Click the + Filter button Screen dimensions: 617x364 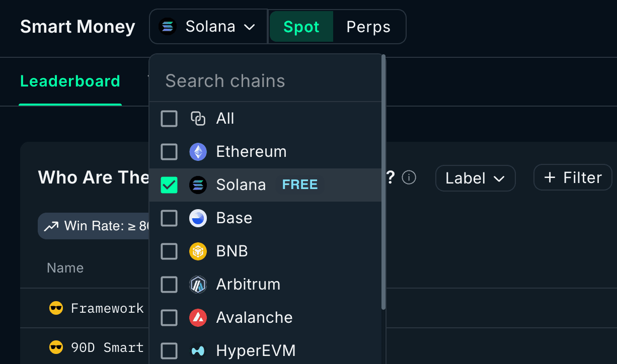tap(572, 177)
